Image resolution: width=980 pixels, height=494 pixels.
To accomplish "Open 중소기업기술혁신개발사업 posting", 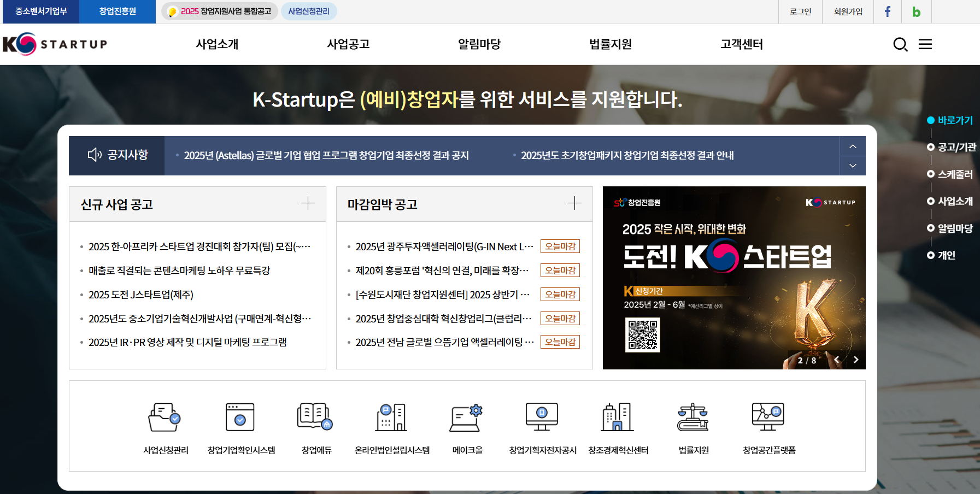I will [199, 319].
